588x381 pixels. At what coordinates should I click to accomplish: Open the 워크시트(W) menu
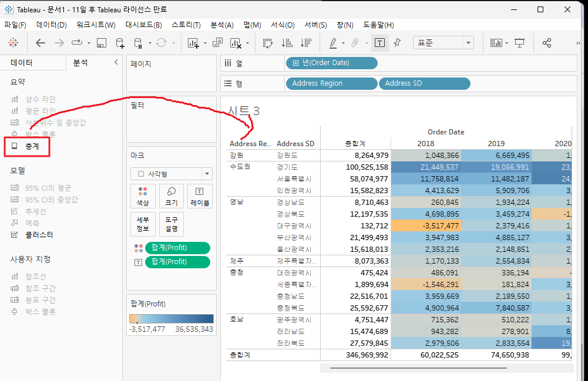pyautogui.click(x=96, y=25)
